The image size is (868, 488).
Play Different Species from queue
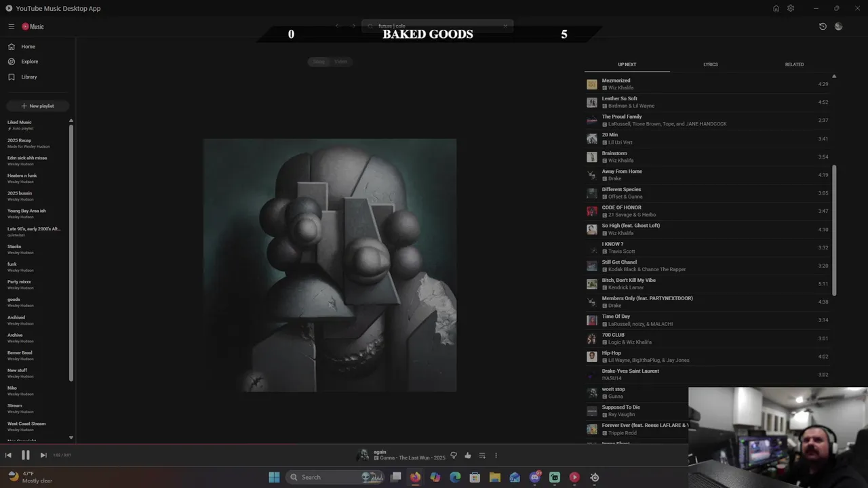(707, 193)
